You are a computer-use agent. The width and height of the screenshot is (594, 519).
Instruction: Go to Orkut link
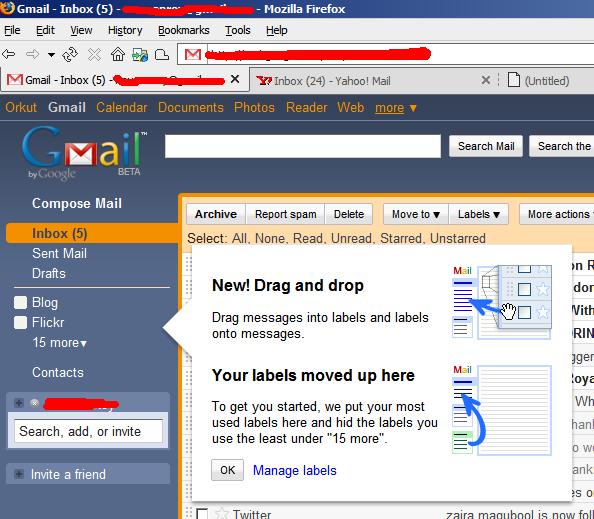tap(21, 107)
